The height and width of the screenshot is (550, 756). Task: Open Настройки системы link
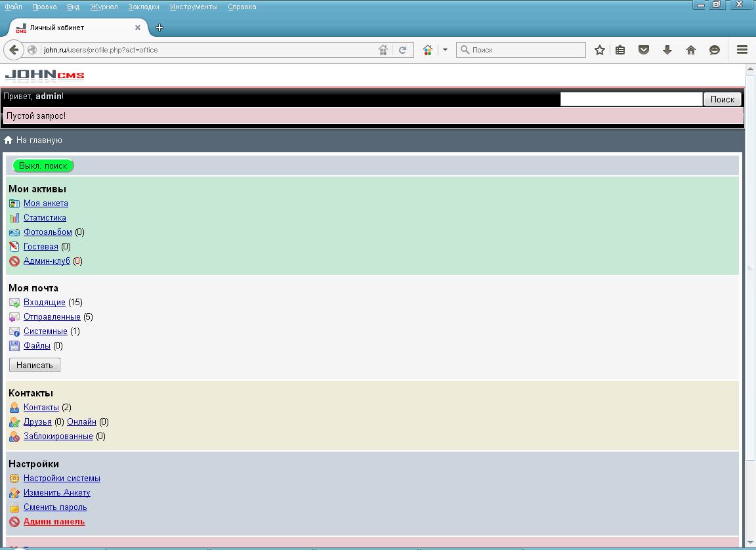pyautogui.click(x=62, y=478)
